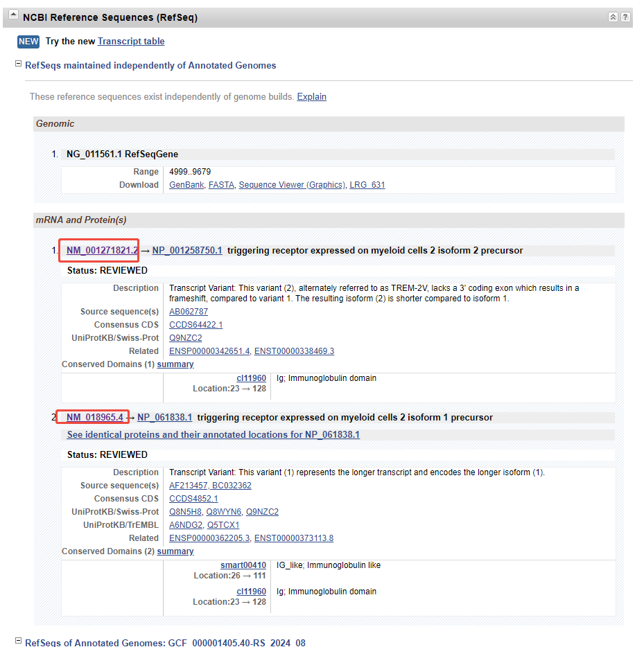644x647 pixels.
Task: Open mRNA record NM_001271821.2
Action: (x=102, y=250)
